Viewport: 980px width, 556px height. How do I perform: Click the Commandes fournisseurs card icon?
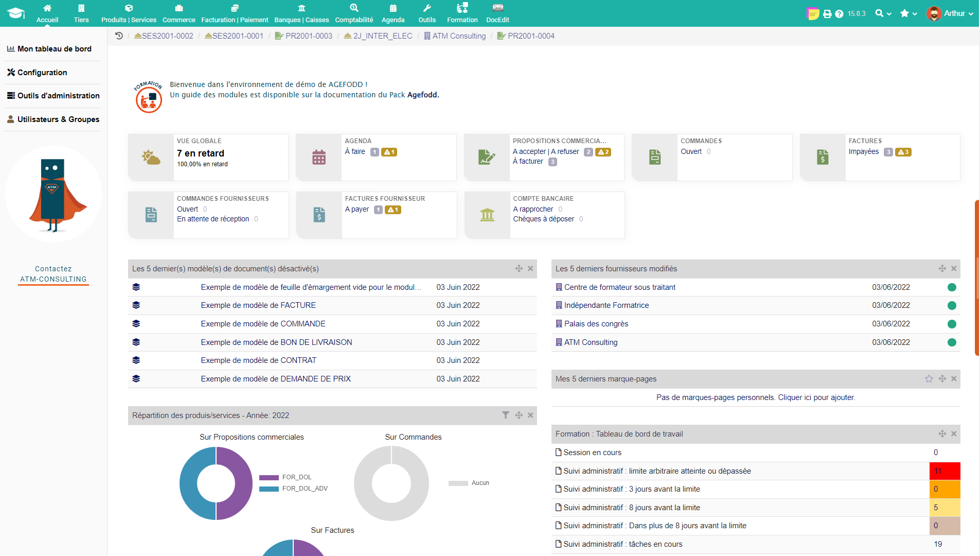(x=151, y=215)
